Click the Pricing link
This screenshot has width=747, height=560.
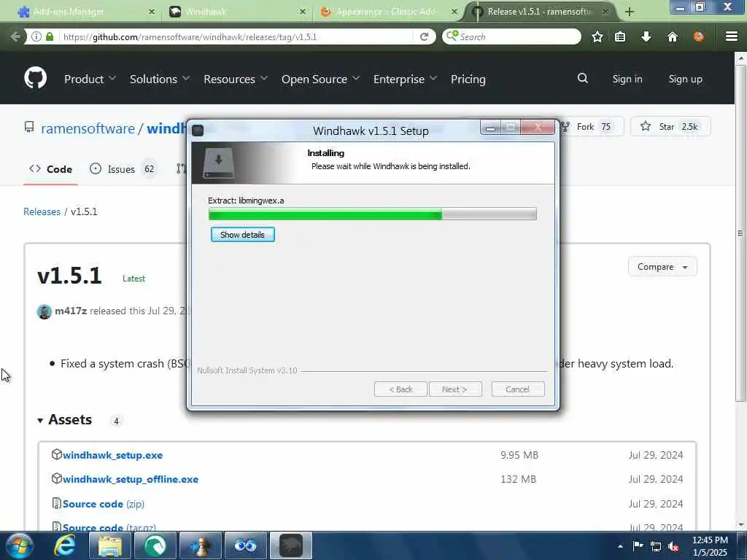point(468,79)
